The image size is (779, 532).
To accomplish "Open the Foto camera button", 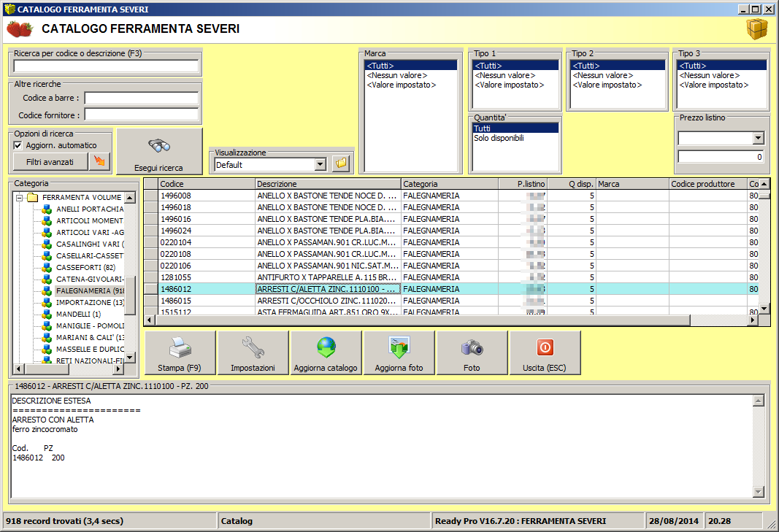I will [x=472, y=352].
